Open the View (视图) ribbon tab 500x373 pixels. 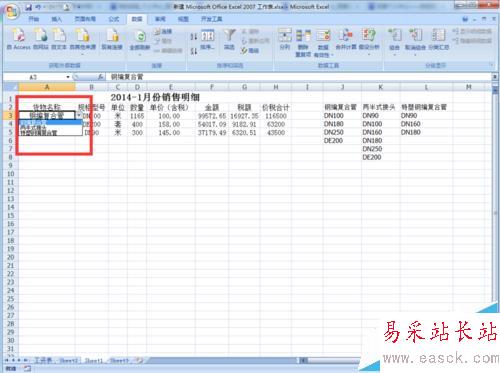coord(183,19)
